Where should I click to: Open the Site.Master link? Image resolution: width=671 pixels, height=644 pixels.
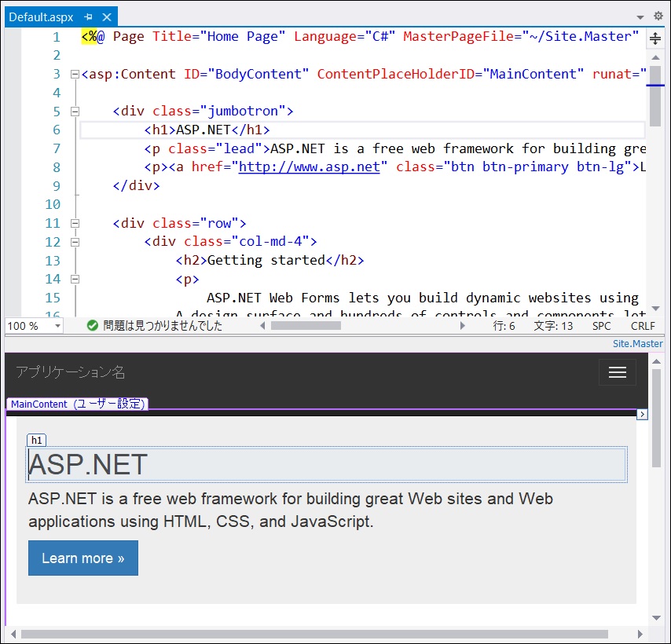coord(638,344)
